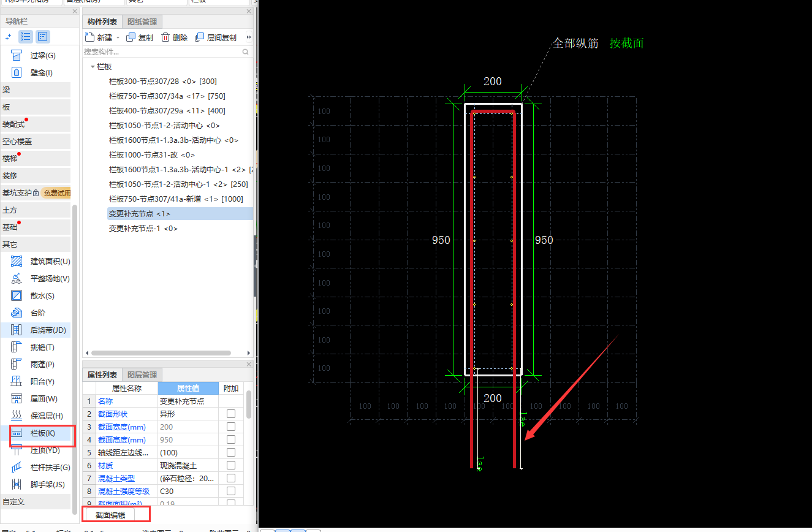Screen dimensions: 812x532
Task: Click the horizontal scrollbar in component list
Action: (x=161, y=353)
